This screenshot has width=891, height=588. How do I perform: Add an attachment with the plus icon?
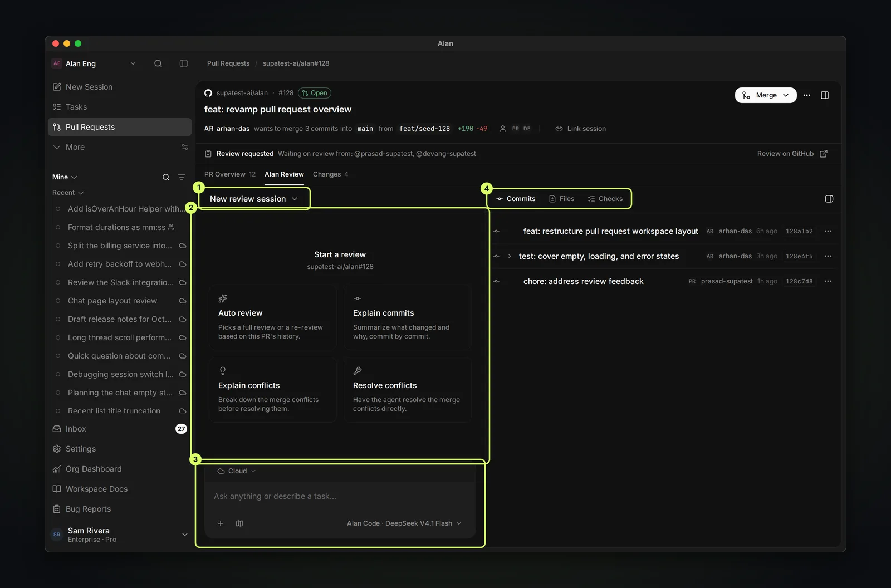coord(221,523)
